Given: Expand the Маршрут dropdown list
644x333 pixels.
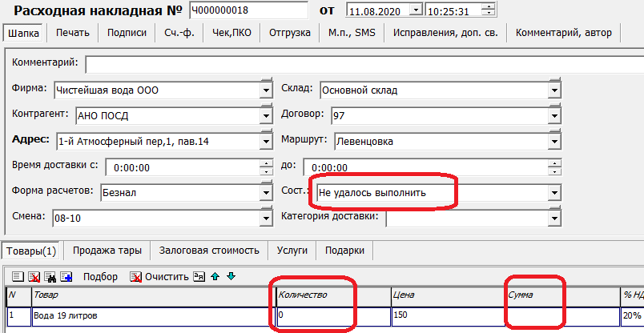Looking at the screenshot, I should 553,142.
